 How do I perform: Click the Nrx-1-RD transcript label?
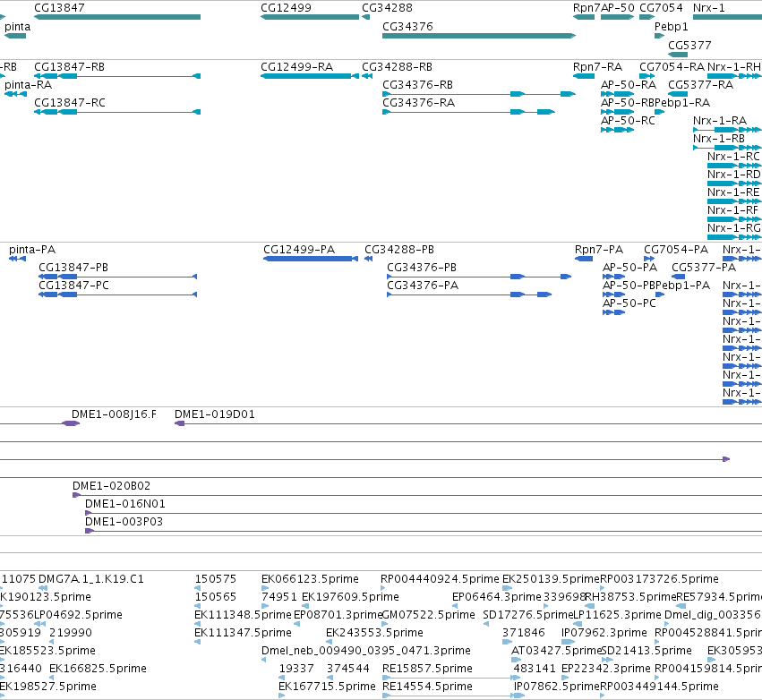click(734, 175)
